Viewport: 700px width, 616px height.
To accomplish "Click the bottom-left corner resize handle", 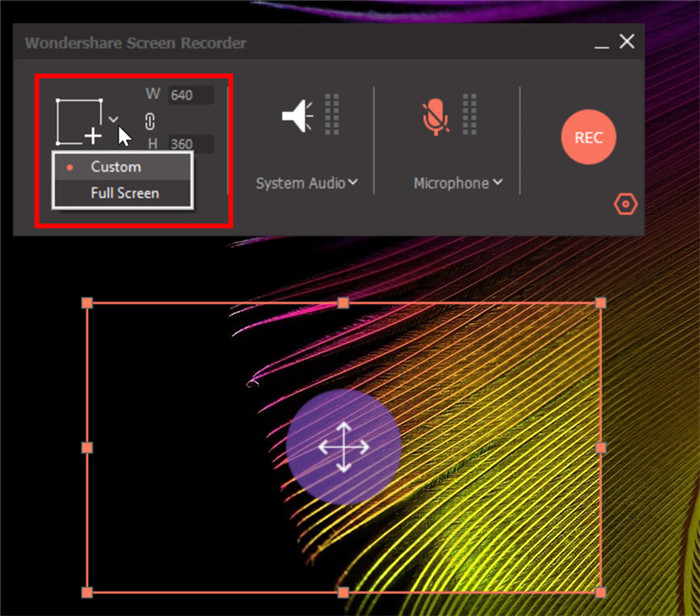I will 87,592.
